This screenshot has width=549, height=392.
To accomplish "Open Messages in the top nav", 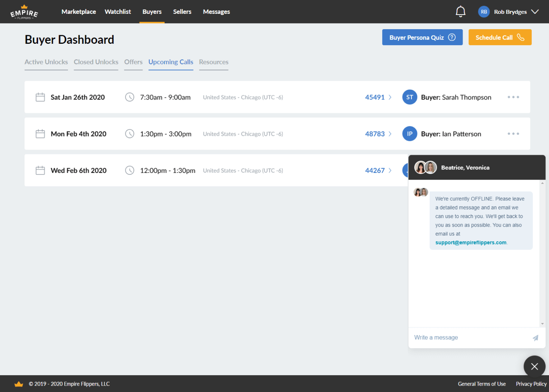I will point(217,12).
